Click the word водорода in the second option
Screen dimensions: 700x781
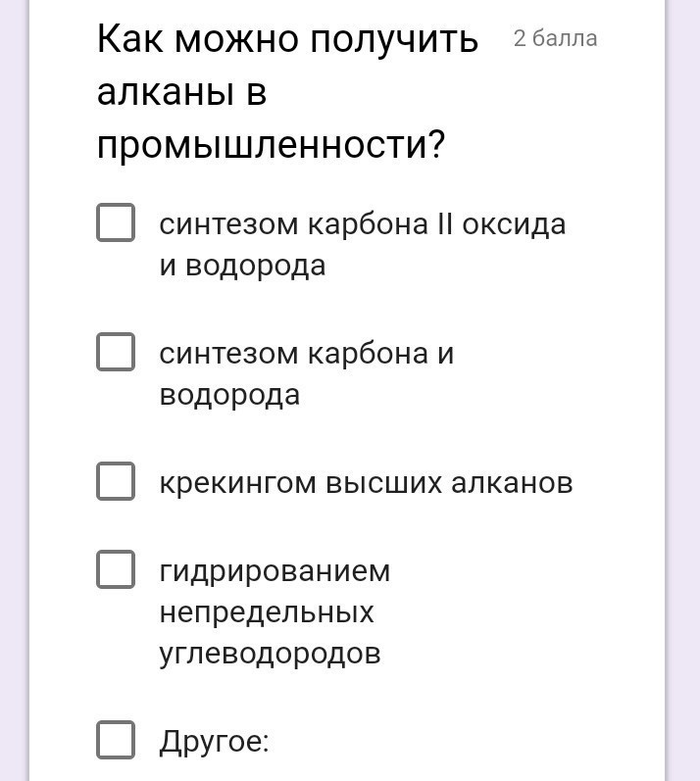[x=229, y=395]
